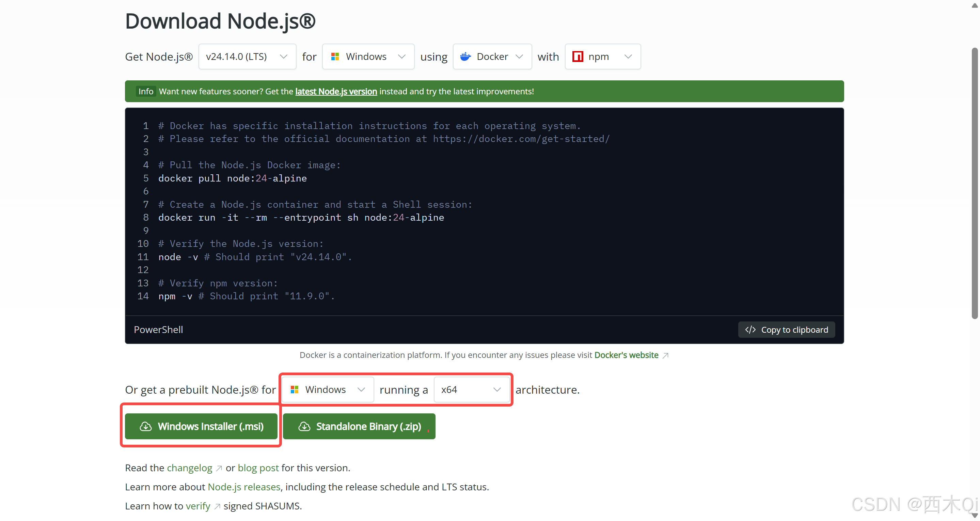Click the Download Node.js® heading

click(220, 21)
